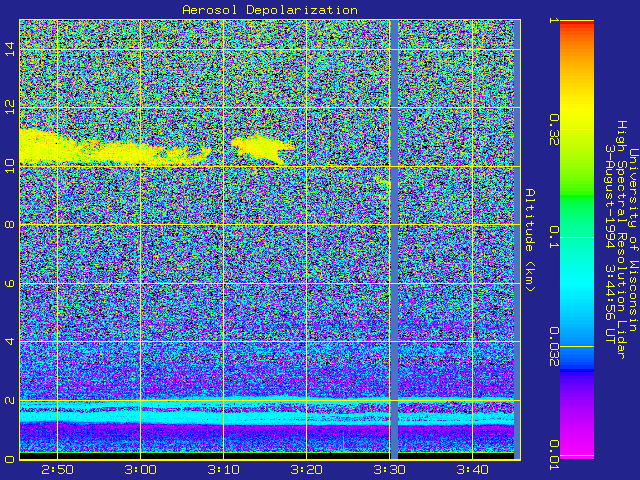Click the colorbar label 0.01
The image size is (640, 480).
click(553, 455)
